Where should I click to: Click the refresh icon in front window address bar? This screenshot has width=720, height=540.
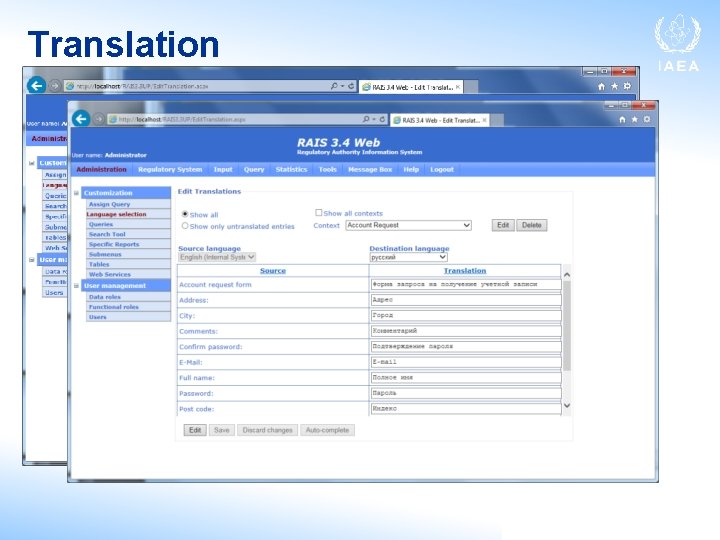[x=382, y=119]
